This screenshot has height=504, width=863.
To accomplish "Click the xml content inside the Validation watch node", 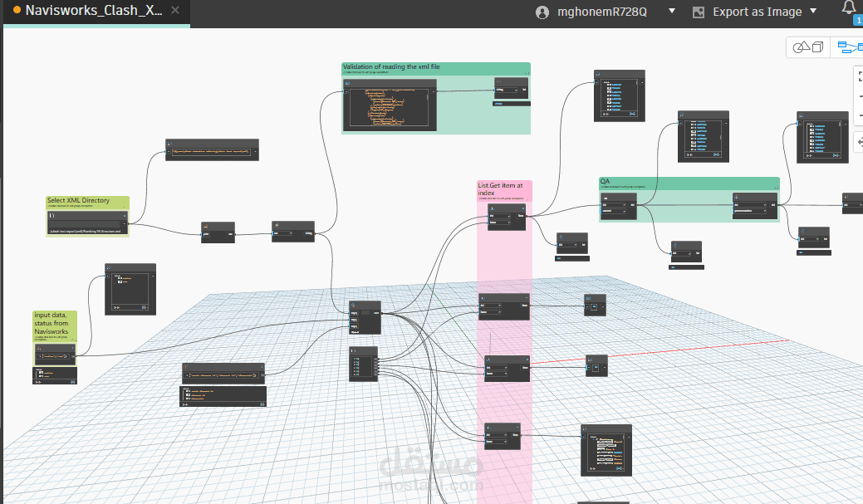I will 387,108.
